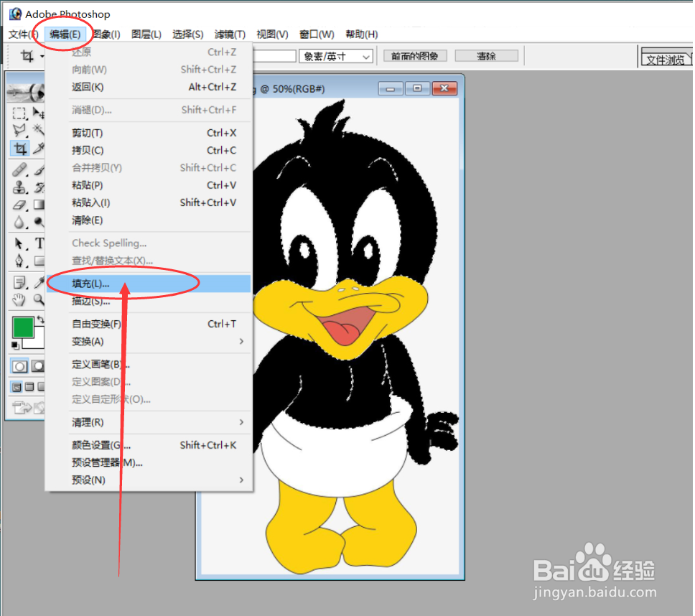The height and width of the screenshot is (616, 695).
Task: Choose 返回(K) step backward entry
Action: tap(149, 87)
